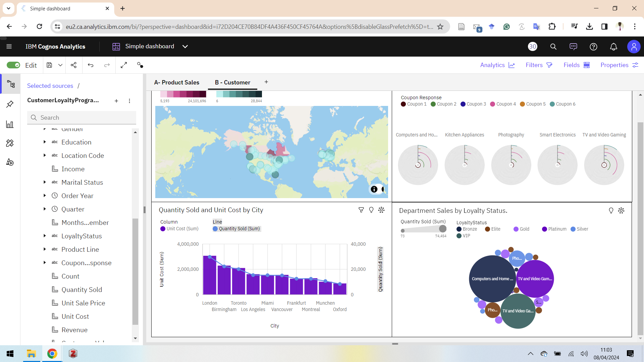This screenshot has width=644, height=362.
Task: Open the Filters panel
Action: 539,65
